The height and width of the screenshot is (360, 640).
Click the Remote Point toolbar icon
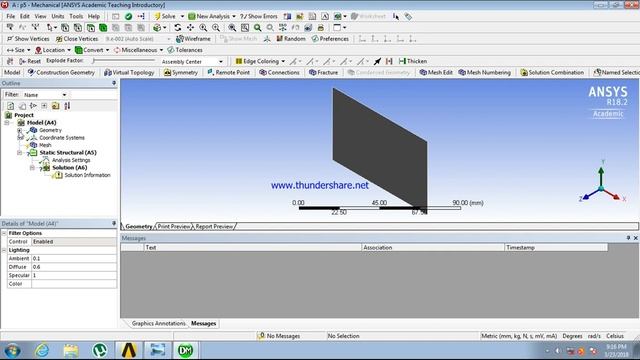pos(229,72)
